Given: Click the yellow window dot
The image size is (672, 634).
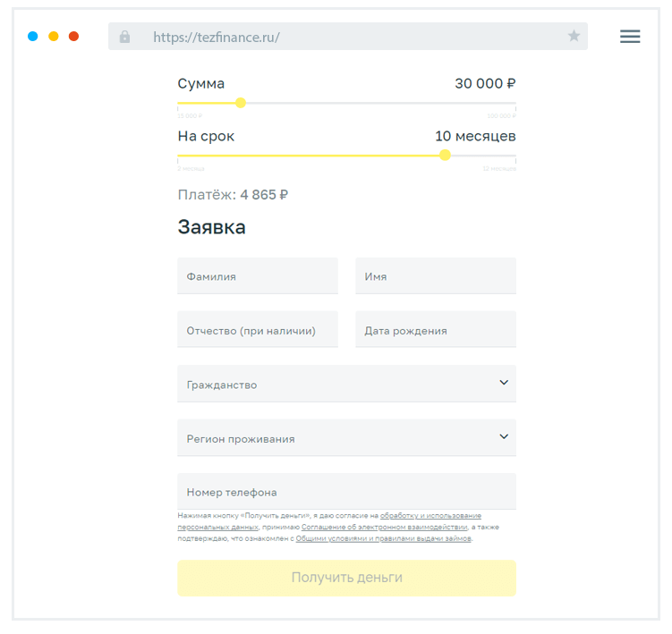Looking at the screenshot, I should click(54, 37).
